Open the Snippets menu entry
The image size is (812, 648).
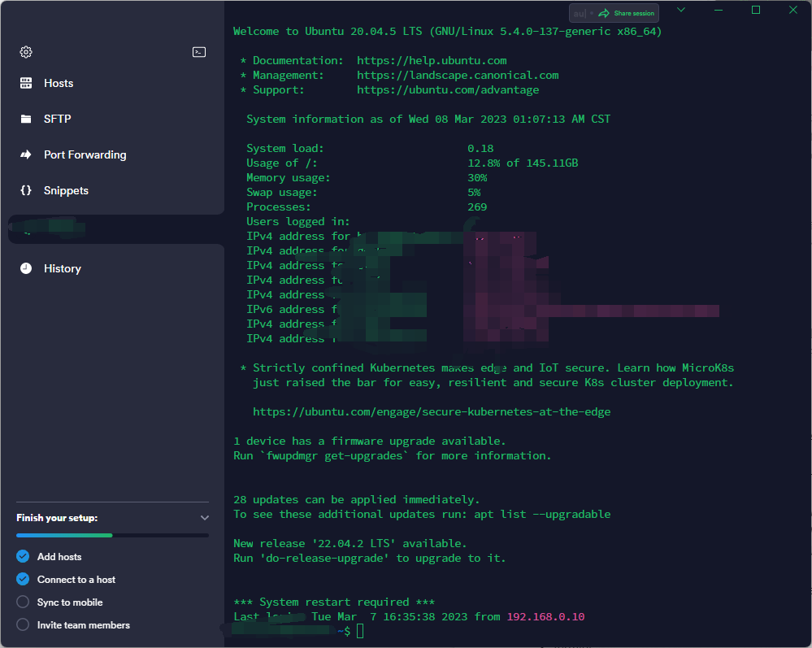pyautogui.click(x=66, y=190)
